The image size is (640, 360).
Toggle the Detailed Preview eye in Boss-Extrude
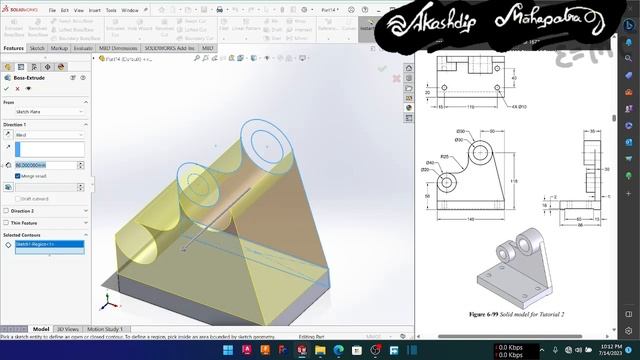[29, 89]
